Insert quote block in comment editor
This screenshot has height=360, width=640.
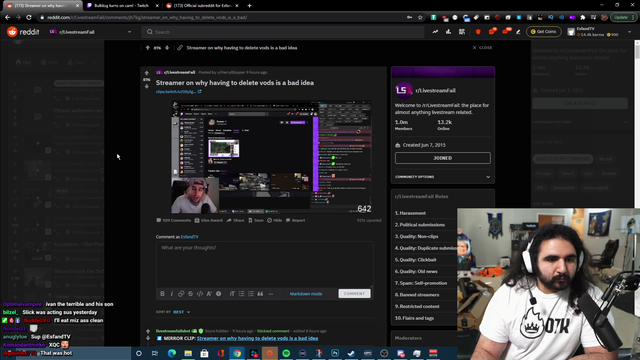[x=260, y=294]
